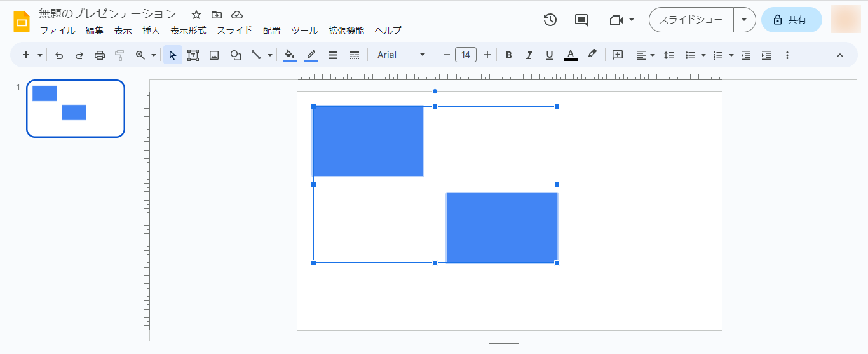Click the add comment icon
Image resolution: width=868 pixels, height=354 pixels.
tap(617, 55)
